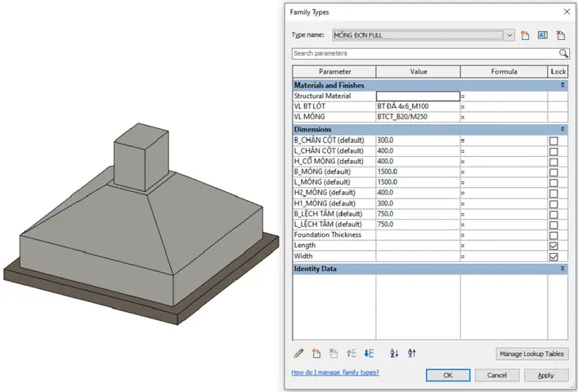Click the Edit Parameter pencil icon
Viewport: 578px width, 392px height.
coord(298,354)
